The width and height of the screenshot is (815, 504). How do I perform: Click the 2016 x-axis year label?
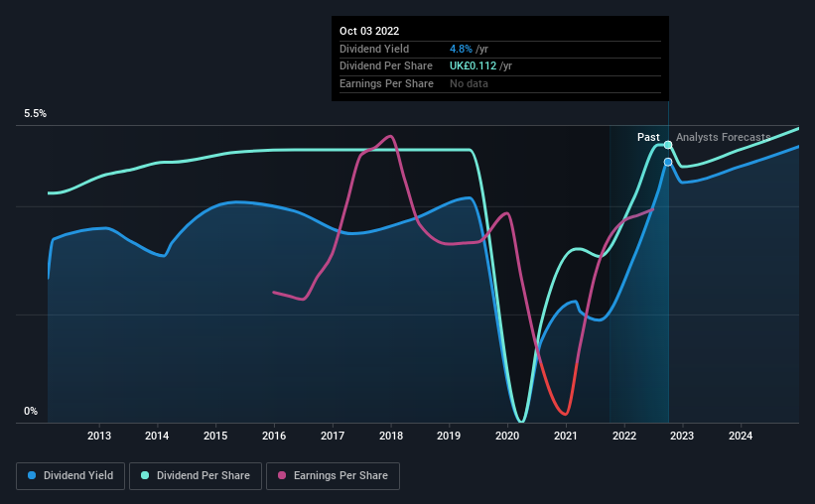(x=274, y=436)
